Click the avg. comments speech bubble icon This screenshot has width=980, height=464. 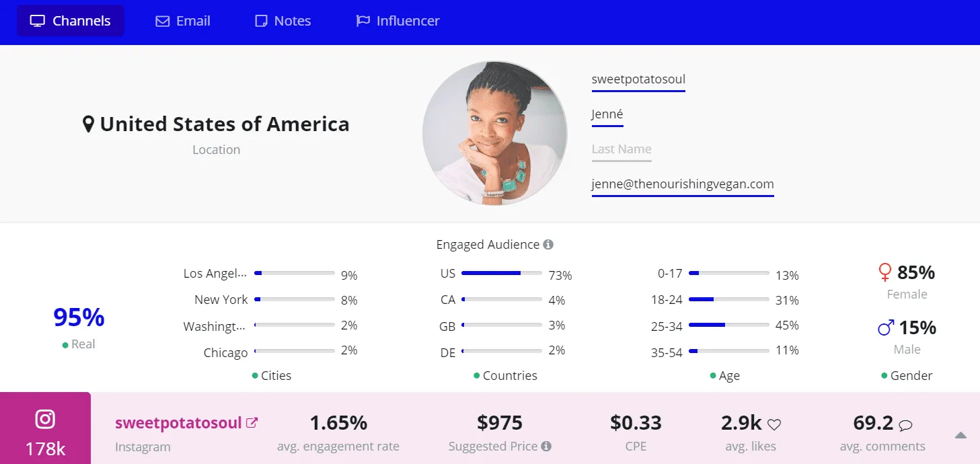click(x=905, y=424)
